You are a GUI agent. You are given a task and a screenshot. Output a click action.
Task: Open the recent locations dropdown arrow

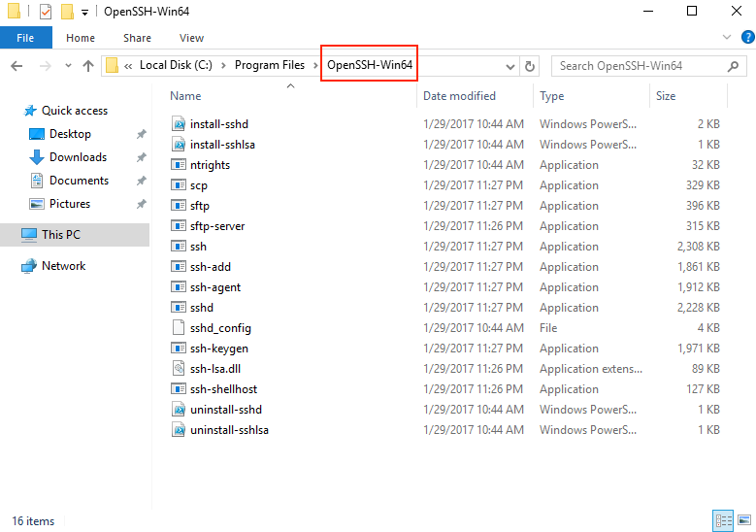(68, 66)
